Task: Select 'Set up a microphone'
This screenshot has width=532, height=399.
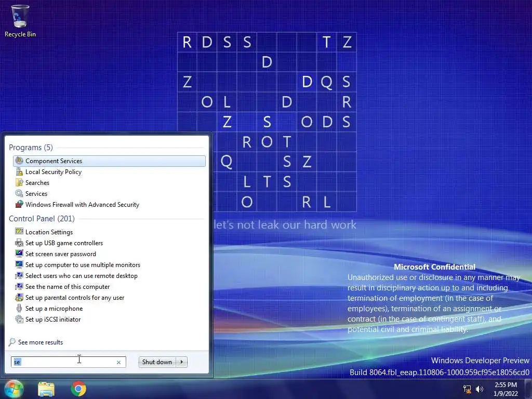Action: tap(109, 308)
